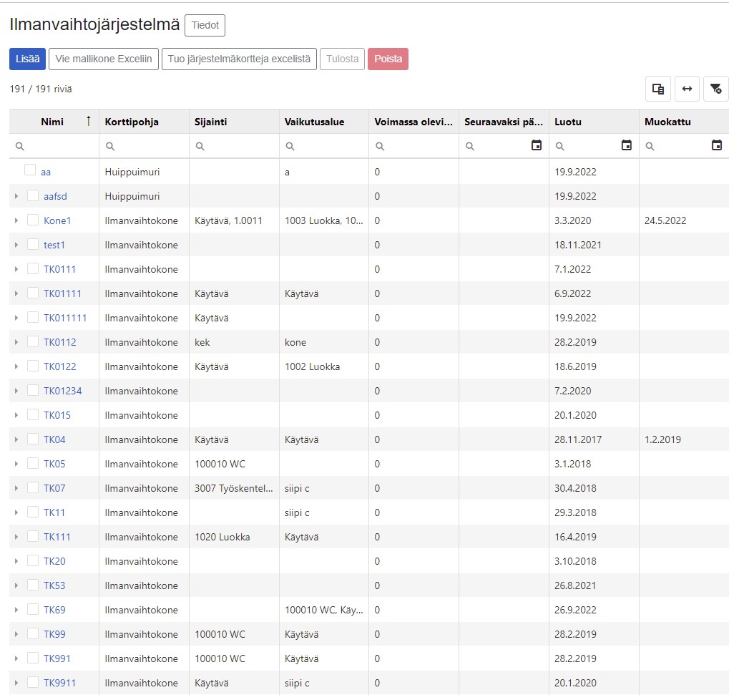
Task: Click the Tulosta button
Action: coord(342,59)
